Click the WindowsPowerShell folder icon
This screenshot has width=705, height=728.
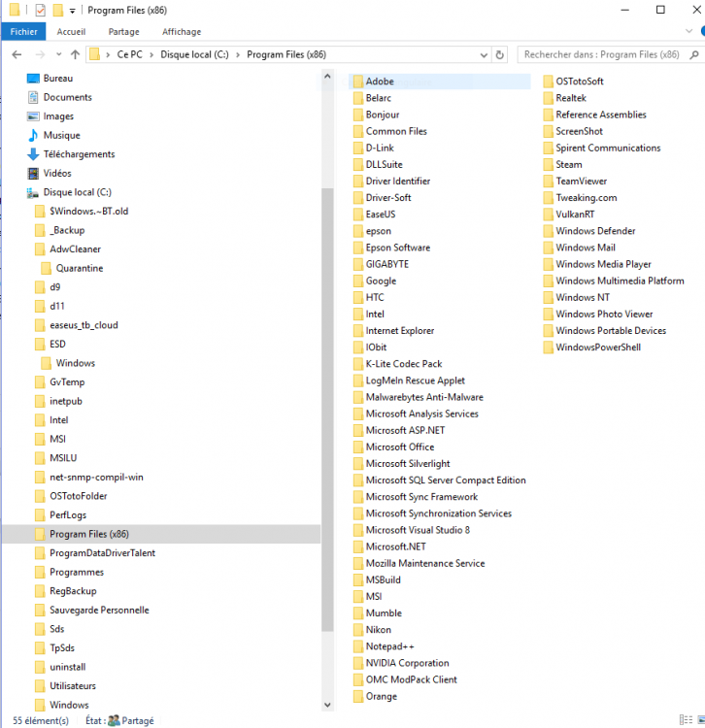click(548, 347)
